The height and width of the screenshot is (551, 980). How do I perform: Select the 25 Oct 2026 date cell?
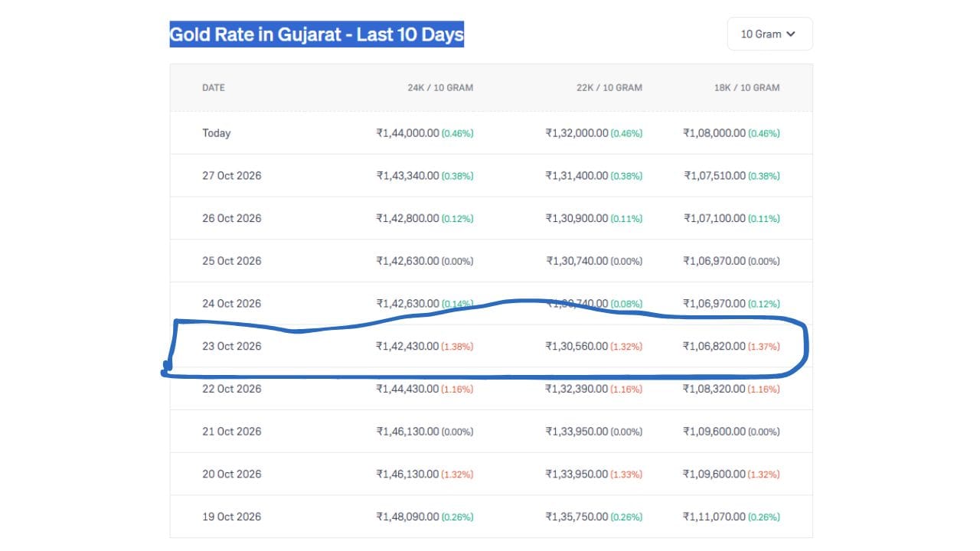point(232,261)
